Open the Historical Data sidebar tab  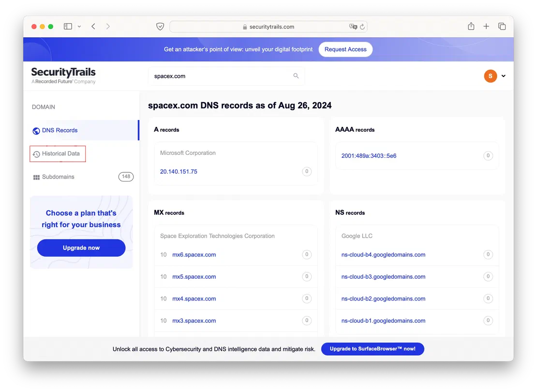click(58, 153)
